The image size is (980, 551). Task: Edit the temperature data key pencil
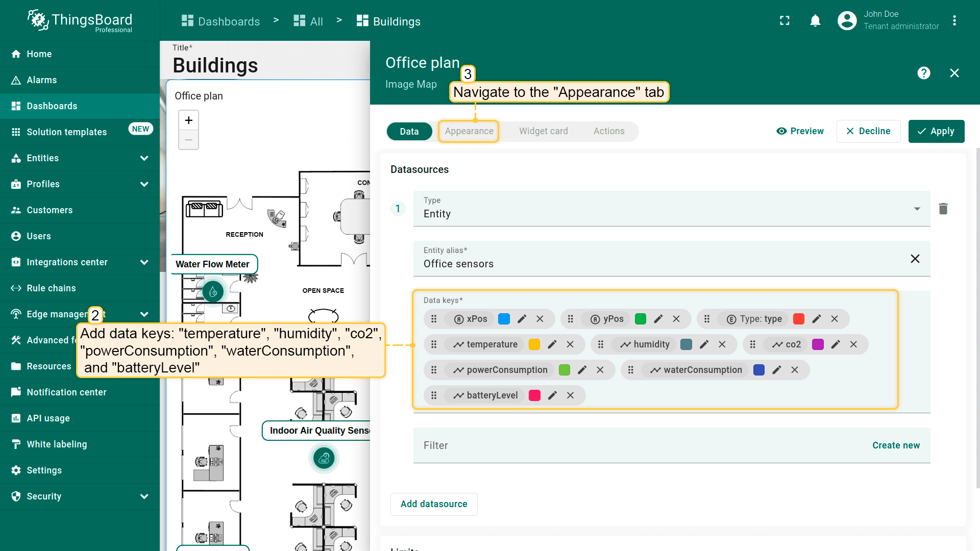(552, 344)
